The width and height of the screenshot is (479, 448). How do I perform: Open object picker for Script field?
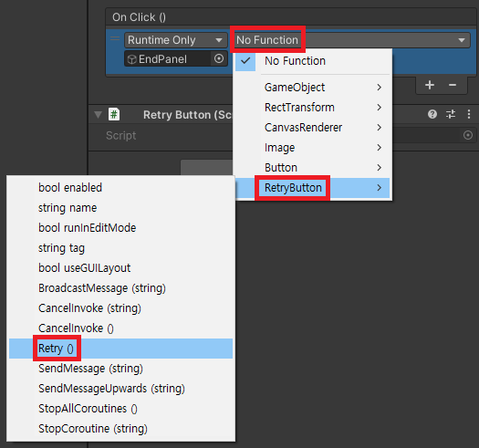coord(468,135)
